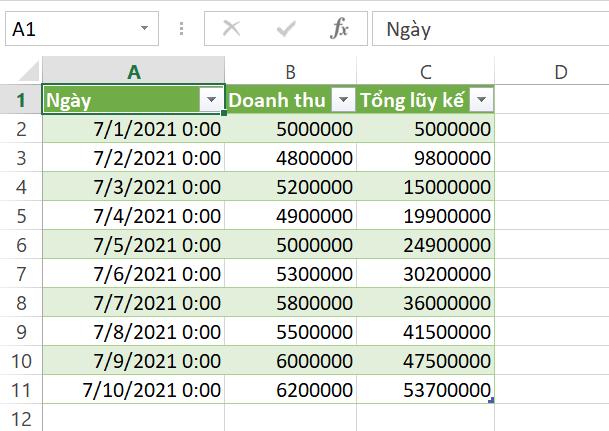Click the formula bar containing Ngày
Screen dimensions: 609x431
491,29
